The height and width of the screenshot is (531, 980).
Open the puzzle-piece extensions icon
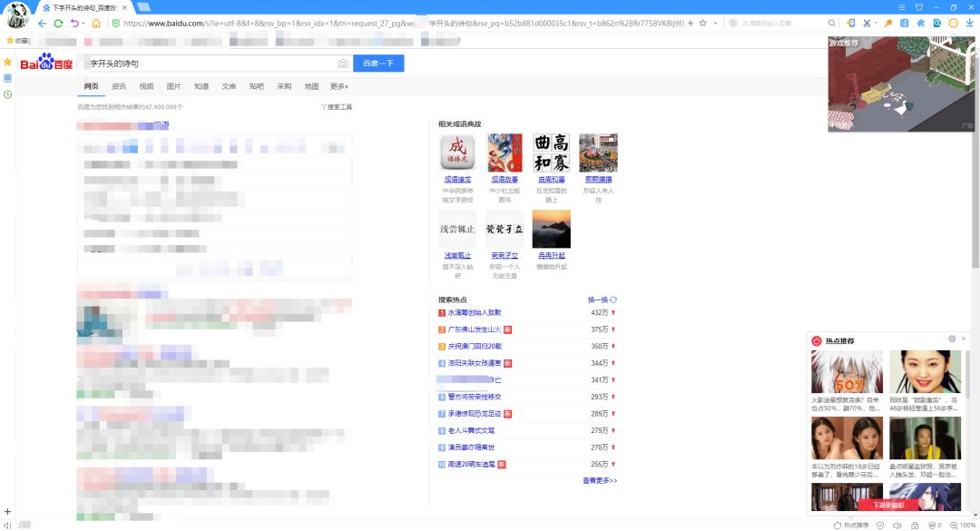pyautogui.click(x=921, y=23)
